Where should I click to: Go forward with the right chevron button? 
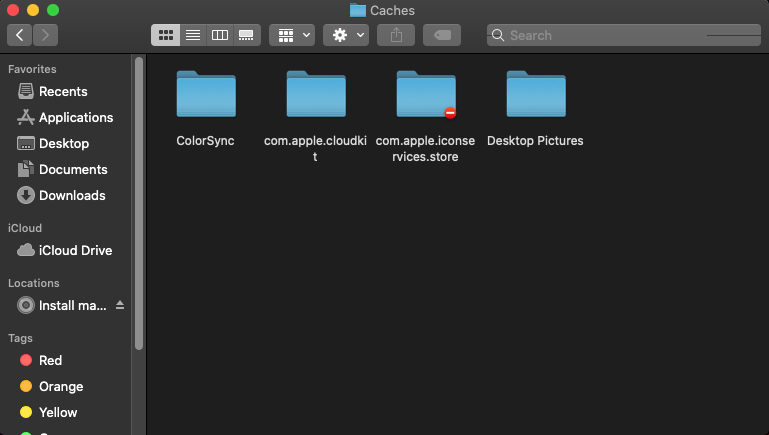click(45, 35)
